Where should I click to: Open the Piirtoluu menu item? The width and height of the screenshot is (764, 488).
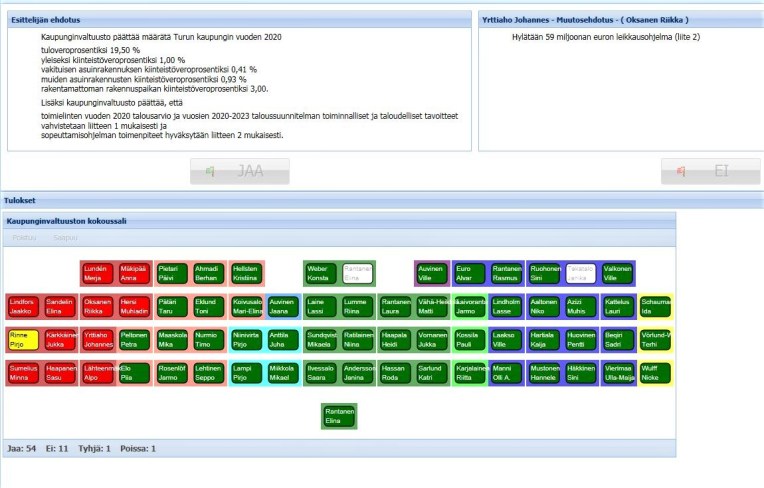pyautogui.click(x=25, y=238)
